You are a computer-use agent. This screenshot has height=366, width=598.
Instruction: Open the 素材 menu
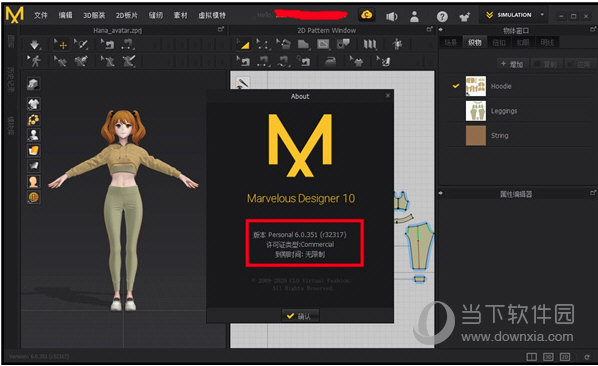coord(180,15)
